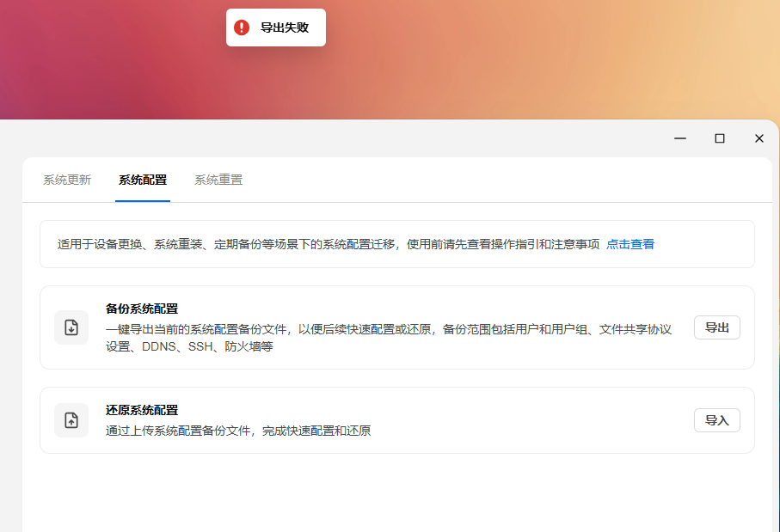Click the 备份系统配置 heading
This screenshot has width=780, height=532.
(142, 309)
